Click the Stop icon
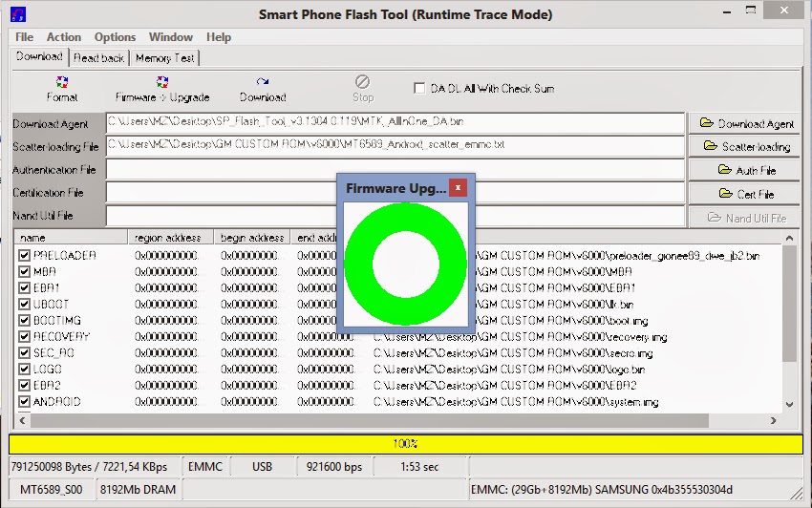Screen dimensions: 812x508 362,89
